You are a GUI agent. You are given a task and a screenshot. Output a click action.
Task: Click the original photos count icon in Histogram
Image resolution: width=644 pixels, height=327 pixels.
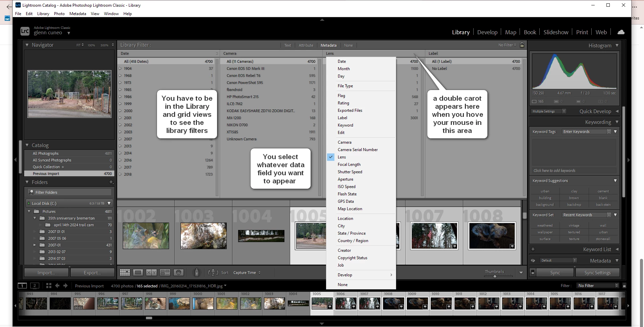(534, 101)
